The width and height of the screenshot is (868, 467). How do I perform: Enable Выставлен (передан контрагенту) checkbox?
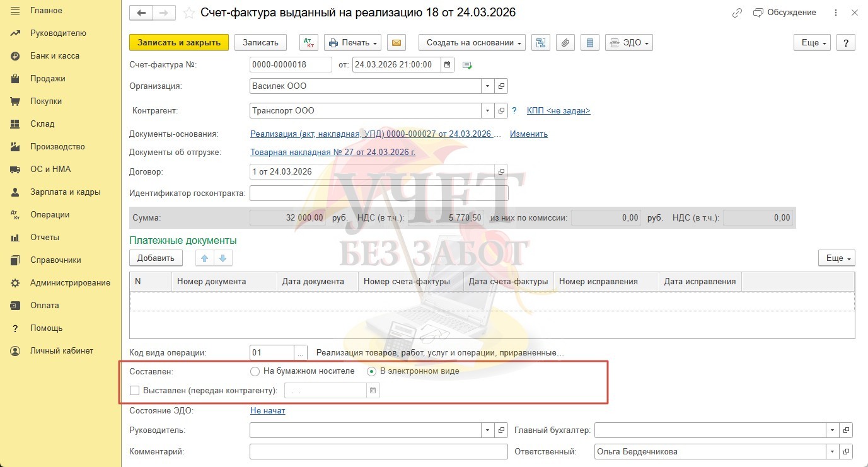click(x=134, y=391)
